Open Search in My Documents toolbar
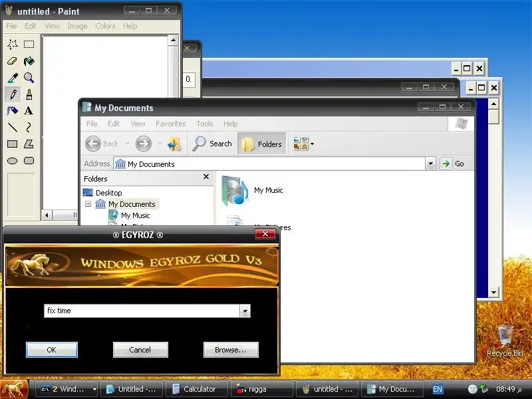Screen dimensions: 532x399 tap(212, 144)
